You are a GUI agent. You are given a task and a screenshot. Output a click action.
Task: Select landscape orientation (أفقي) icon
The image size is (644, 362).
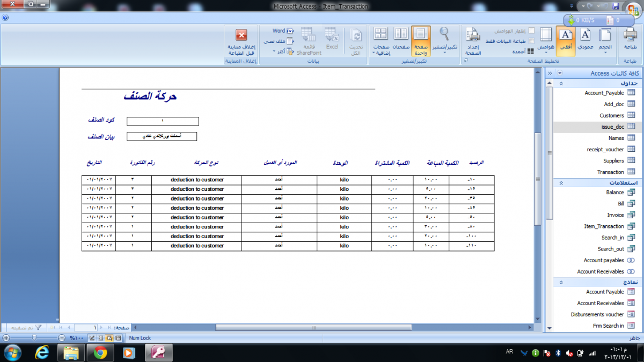pyautogui.click(x=566, y=40)
